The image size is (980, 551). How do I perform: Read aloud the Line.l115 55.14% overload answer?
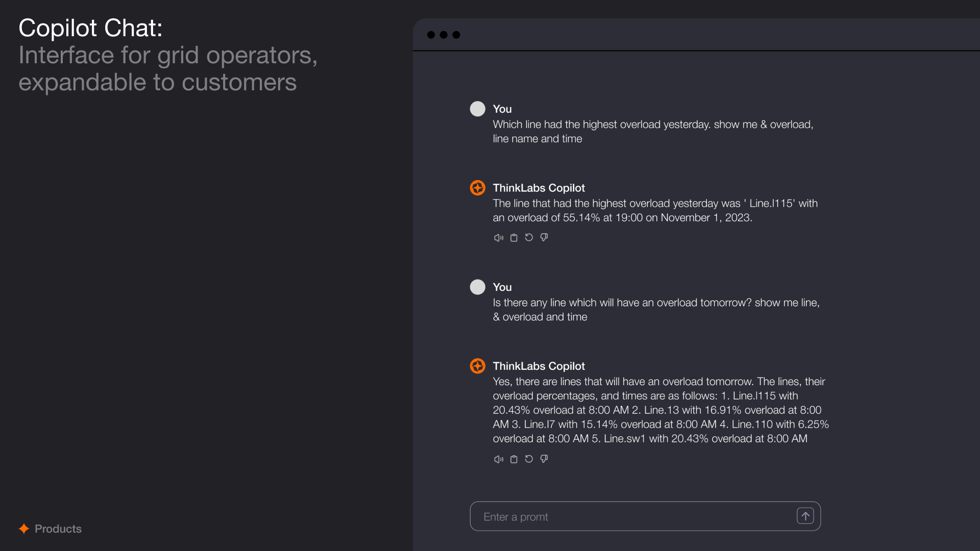(499, 238)
